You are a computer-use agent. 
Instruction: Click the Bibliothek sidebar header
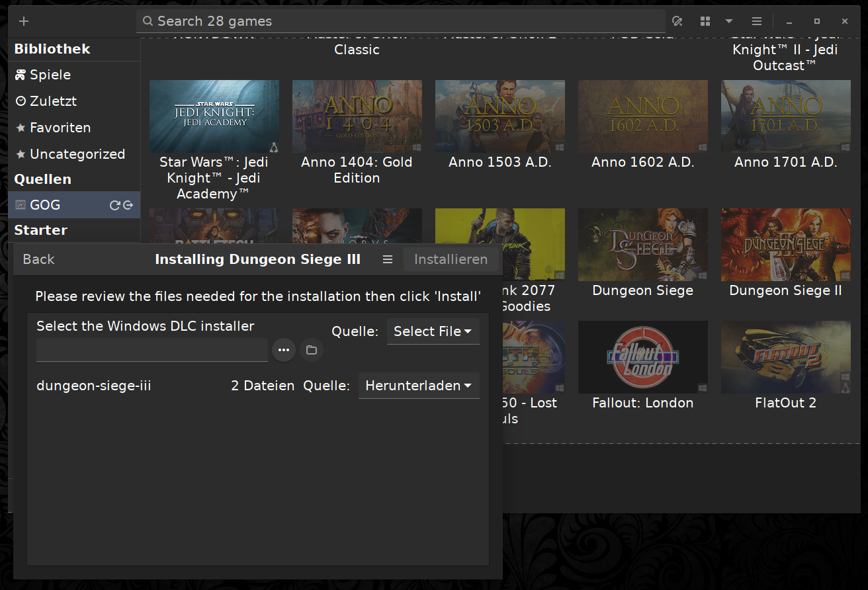pos(52,49)
